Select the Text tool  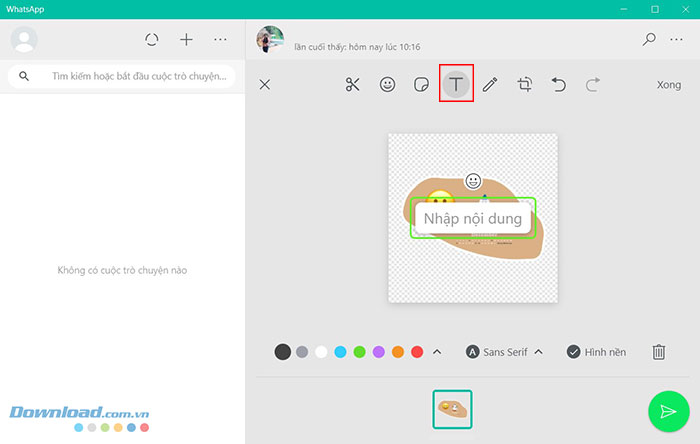tap(456, 85)
